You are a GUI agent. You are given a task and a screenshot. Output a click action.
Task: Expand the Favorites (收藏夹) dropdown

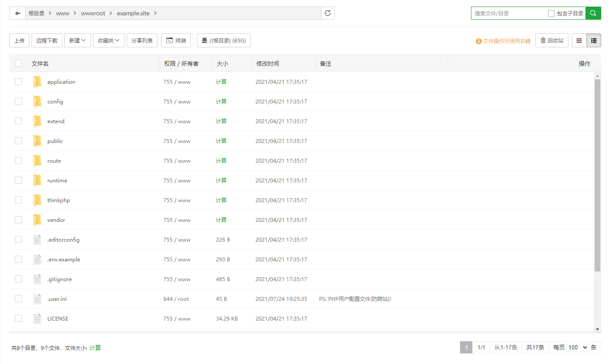(108, 41)
